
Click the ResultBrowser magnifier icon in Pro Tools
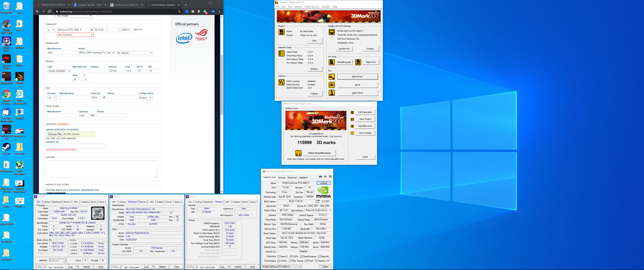(332, 62)
